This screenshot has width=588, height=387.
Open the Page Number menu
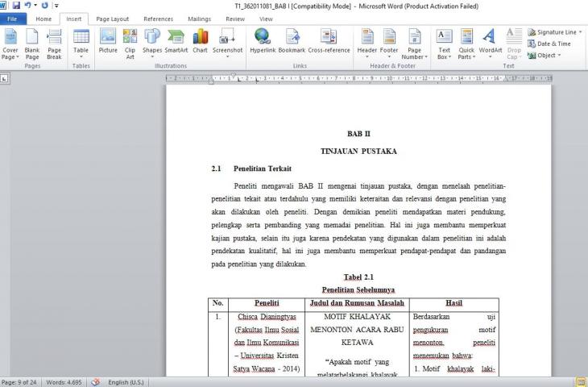pyautogui.click(x=414, y=44)
